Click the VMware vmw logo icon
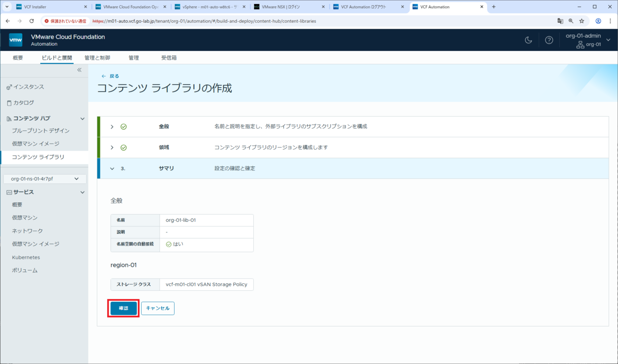This screenshot has width=618, height=364. coord(15,40)
